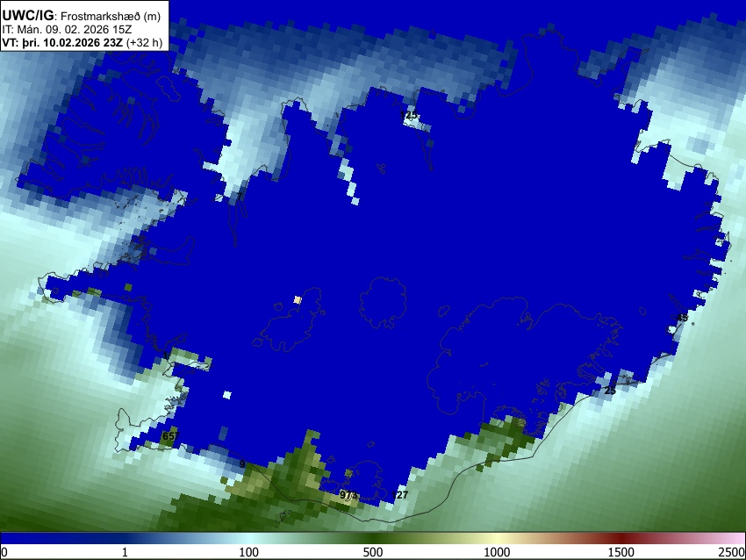Click the "UWC/IG: Frostmarkshæð (m)" title text
The width and height of the screenshot is (746, 560).
82,16
